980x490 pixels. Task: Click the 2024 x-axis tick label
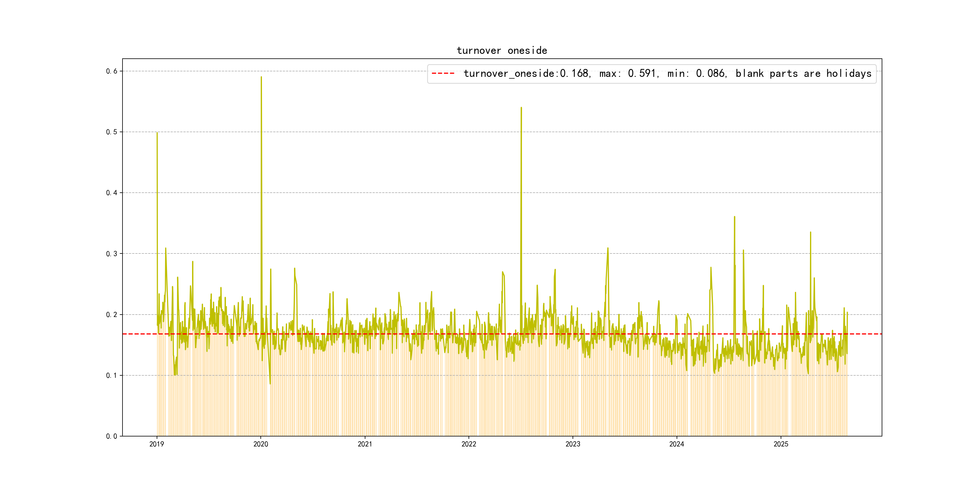click(676, 444)
